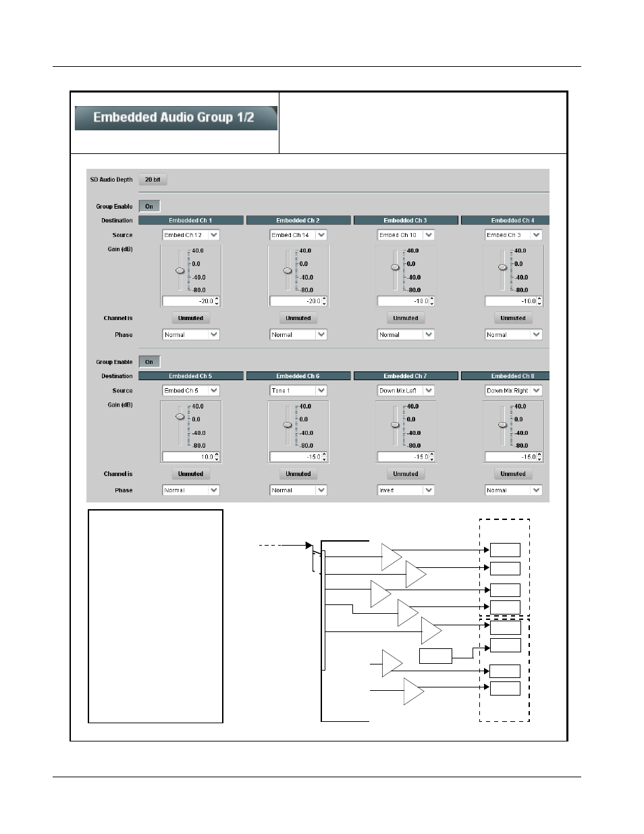Open Source dropdown for Embedded Ch 4

coord(514,235)
